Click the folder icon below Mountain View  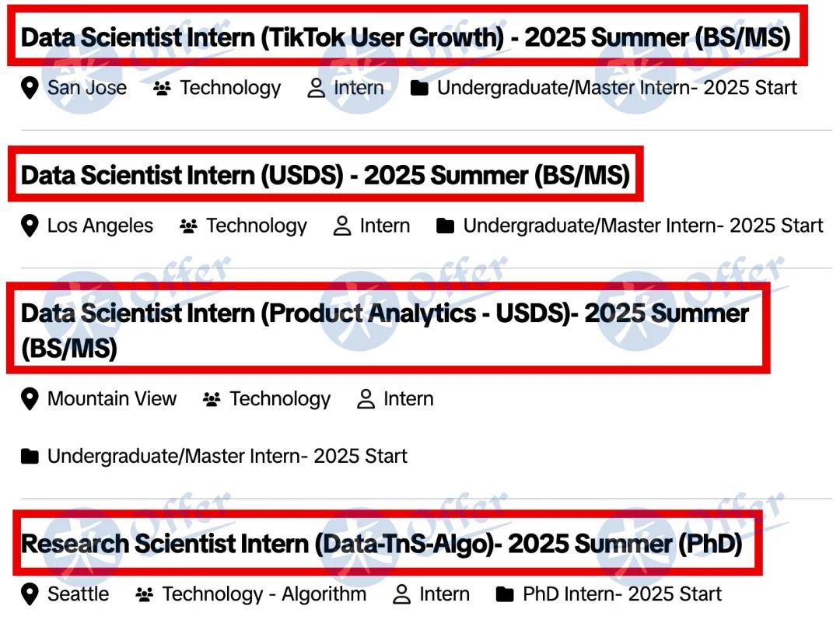tap(30, 457)
